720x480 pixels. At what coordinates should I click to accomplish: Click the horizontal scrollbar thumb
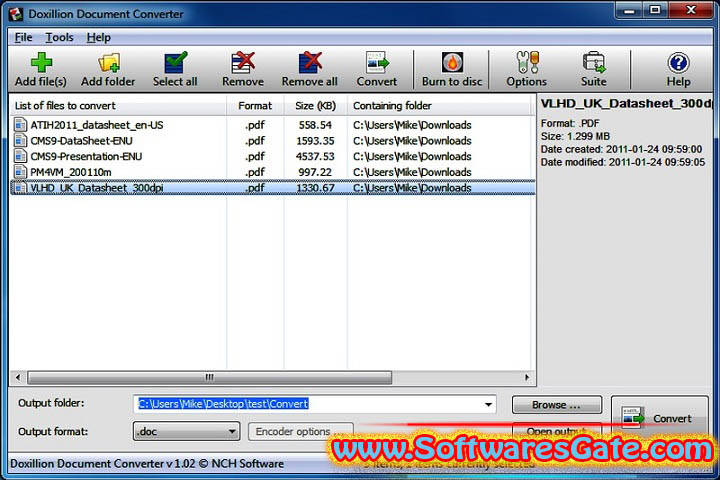(x=209, y=377)
